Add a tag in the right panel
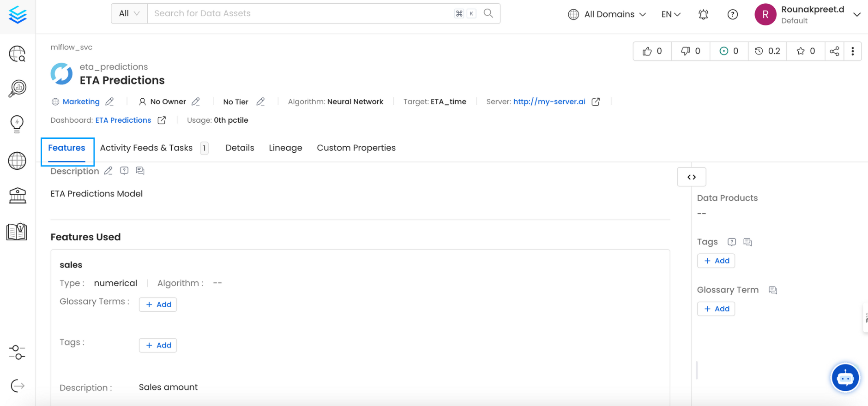This screenshot has height=406, width=868. pyautogui.click(x=716, y=261)
